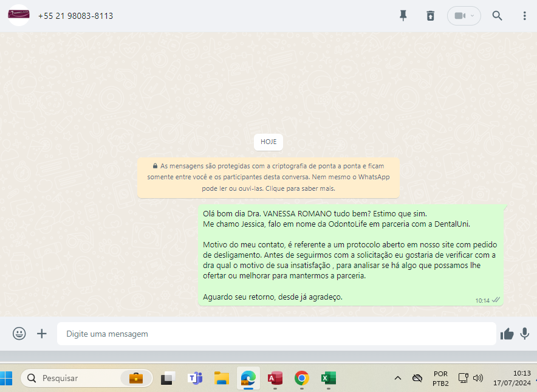Launch Microsoft Teams from the taskbar

[x=195, y=378]
